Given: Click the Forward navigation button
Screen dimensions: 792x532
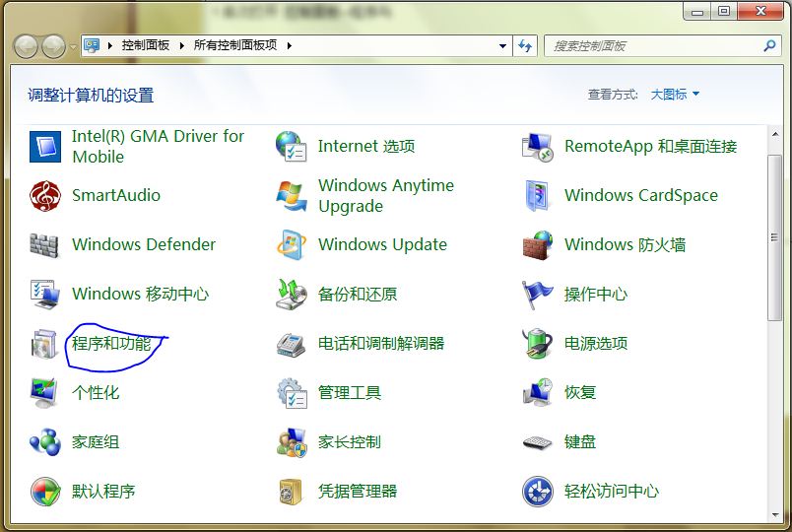Looking at the screenshot, I should pyautogui.click(x=53, y=46).
